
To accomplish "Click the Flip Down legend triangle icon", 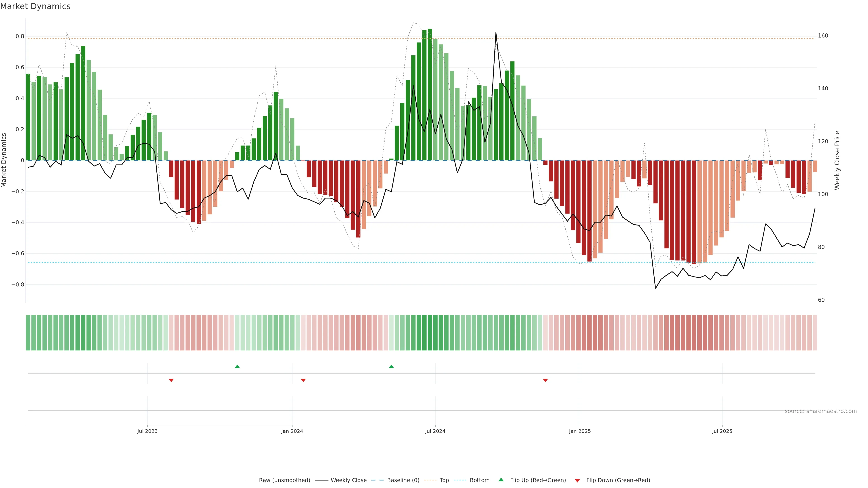I will (577, 481).
